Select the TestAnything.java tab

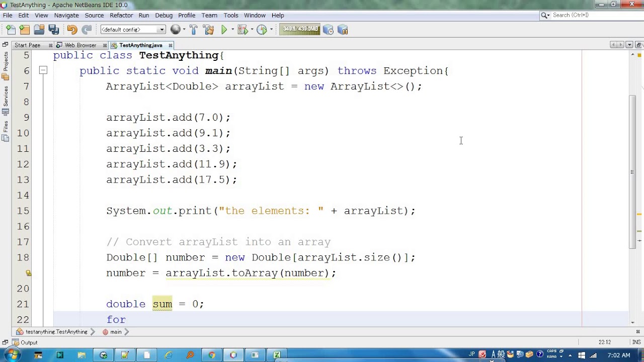[141, 45]
